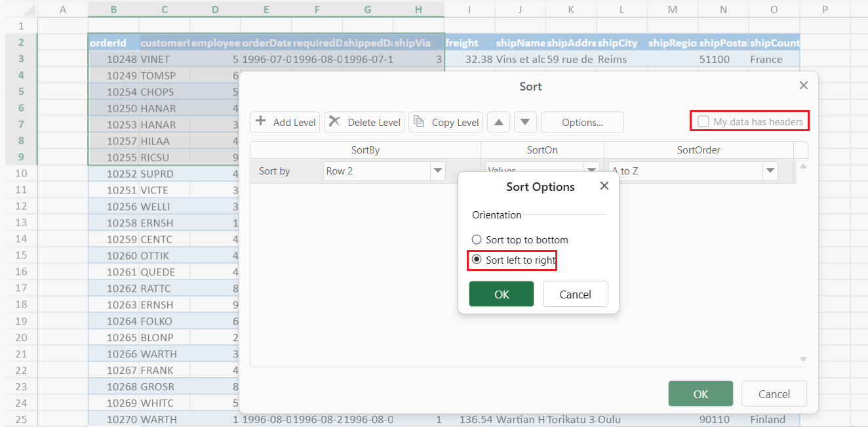Image resolution: width=868 pixels, height=427 pixels.
Task: Cancel the Sort Options popup
Action: click(575, 295)
